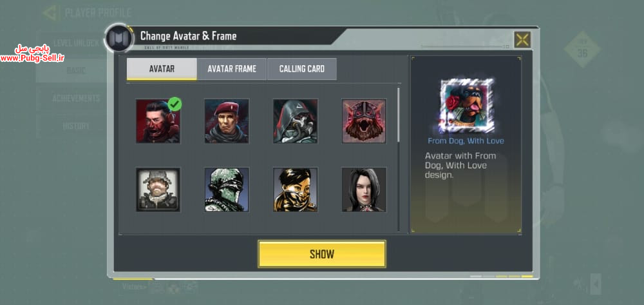Select the green camo helmet avatar
Screen dimensions: 644x305
[227, 190]
